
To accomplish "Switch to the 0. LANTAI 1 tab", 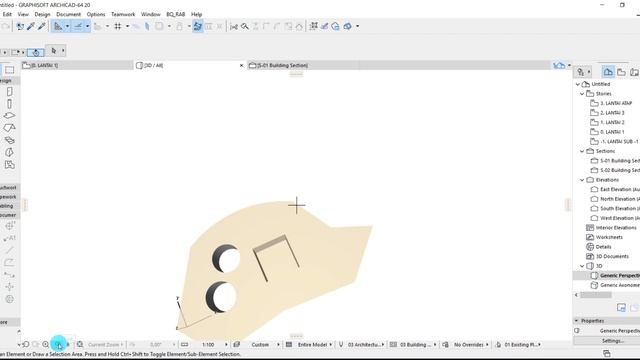I will 78,65.
